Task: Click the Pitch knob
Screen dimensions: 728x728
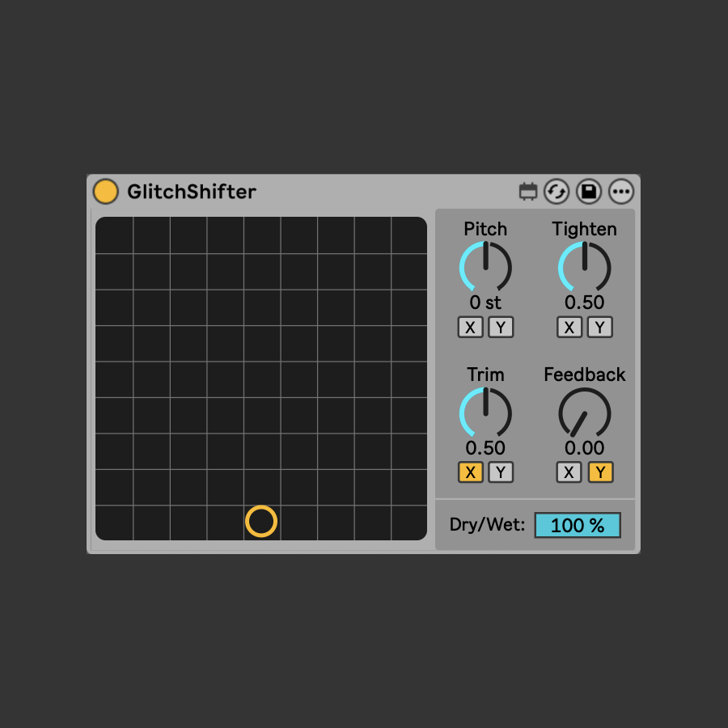Action: tap(485, 267)
